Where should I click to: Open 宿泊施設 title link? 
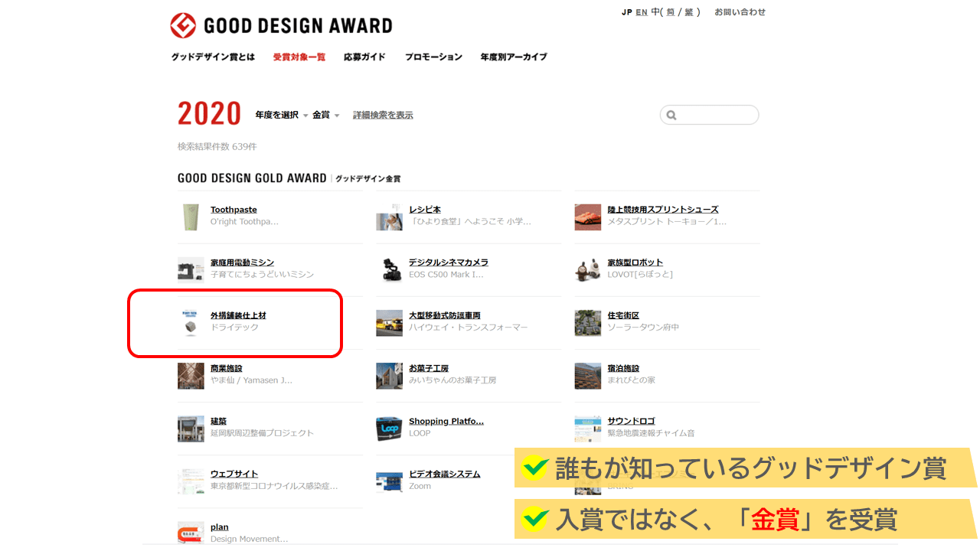(623, 368)
